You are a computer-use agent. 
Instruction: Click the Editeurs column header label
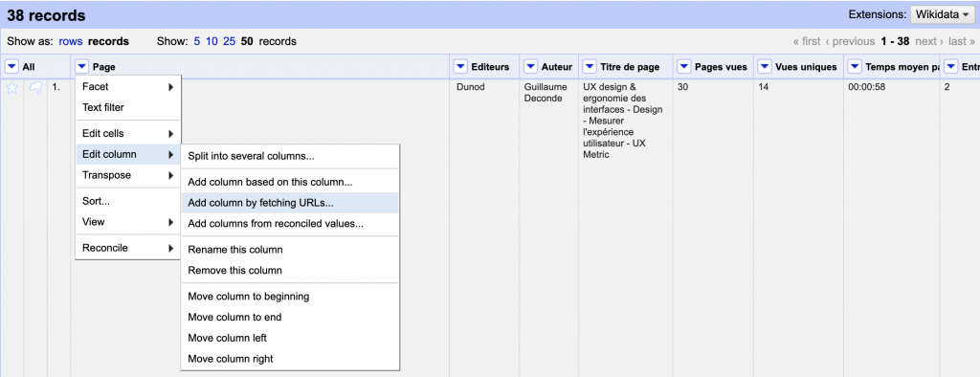[490, 67]
